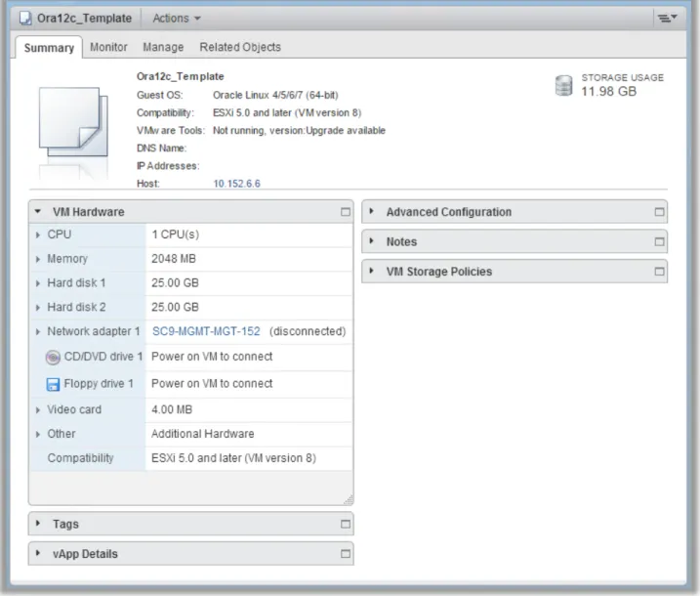Select the 11.98 GB storage usage value
700x596 pixels.
coord(608,91)
